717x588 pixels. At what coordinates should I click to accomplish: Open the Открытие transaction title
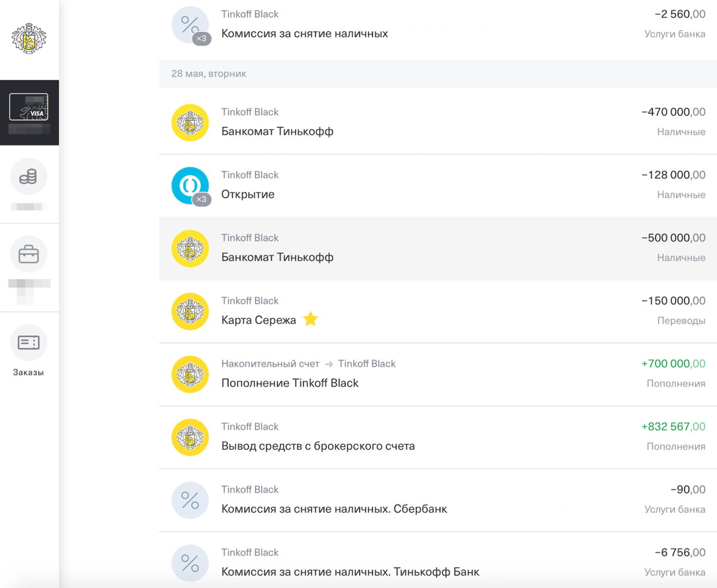pos(248,194)
